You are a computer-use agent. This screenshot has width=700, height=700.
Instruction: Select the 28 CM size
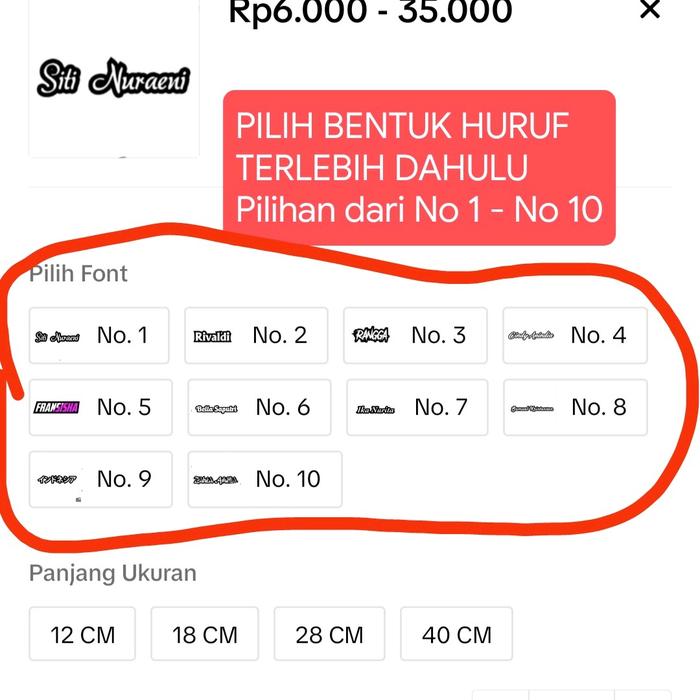click(x=329, y=634)
